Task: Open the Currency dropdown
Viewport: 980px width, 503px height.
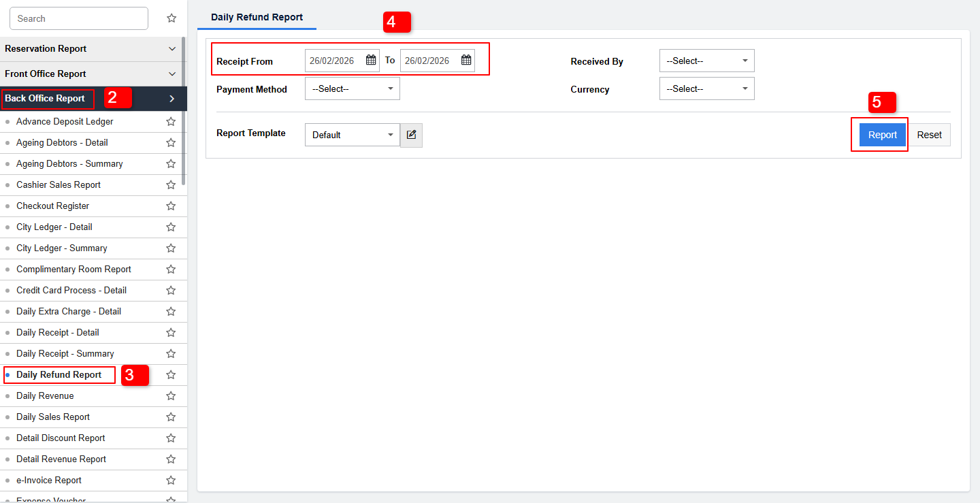Action: click(707, 88)
